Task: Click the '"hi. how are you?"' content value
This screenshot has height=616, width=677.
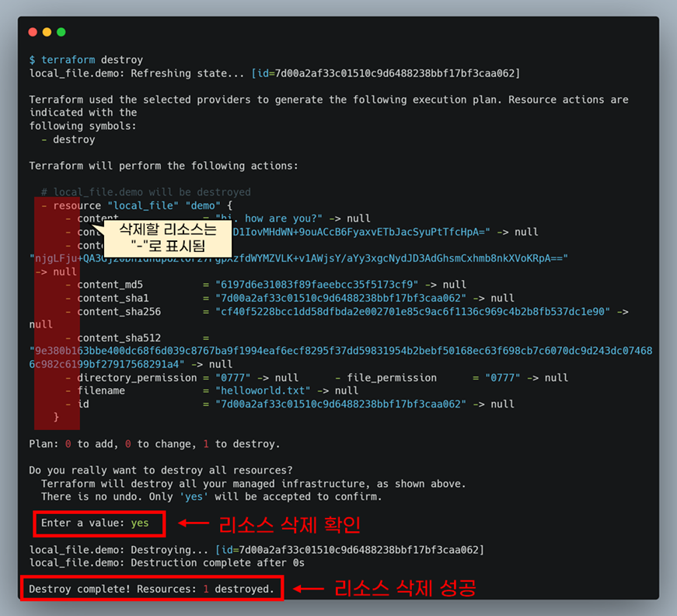Action: click(x=269, y=219)
